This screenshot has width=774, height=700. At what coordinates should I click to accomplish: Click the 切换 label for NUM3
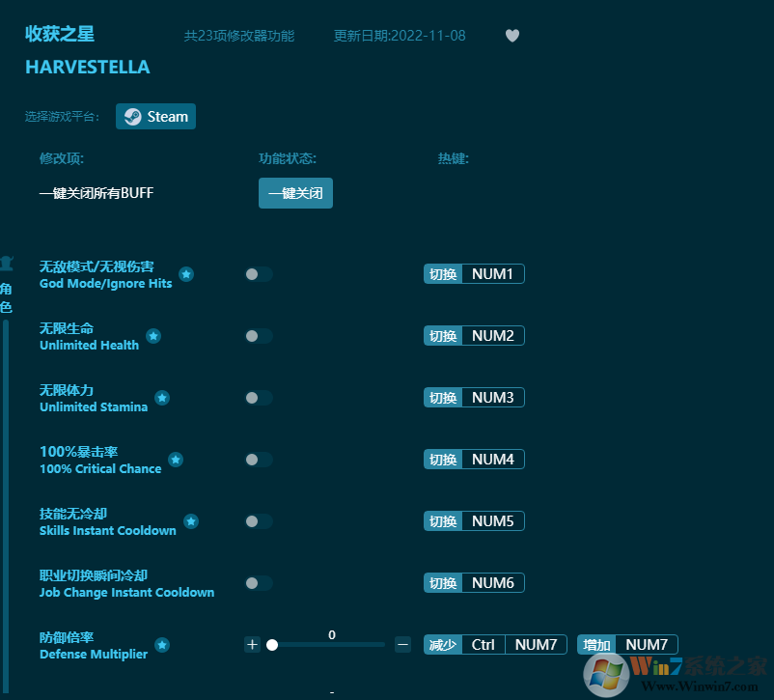tap(443, 397)
